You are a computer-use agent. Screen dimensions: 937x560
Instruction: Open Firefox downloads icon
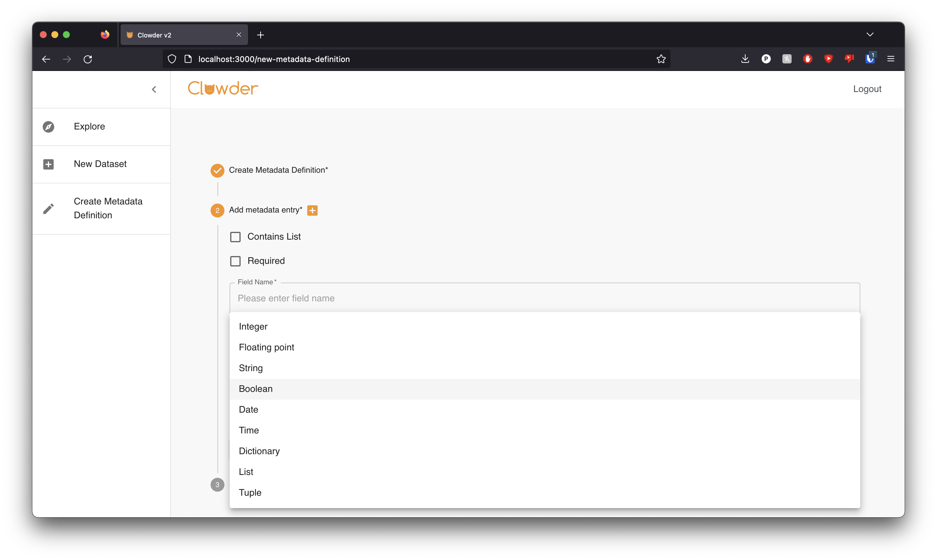point(745,59)
